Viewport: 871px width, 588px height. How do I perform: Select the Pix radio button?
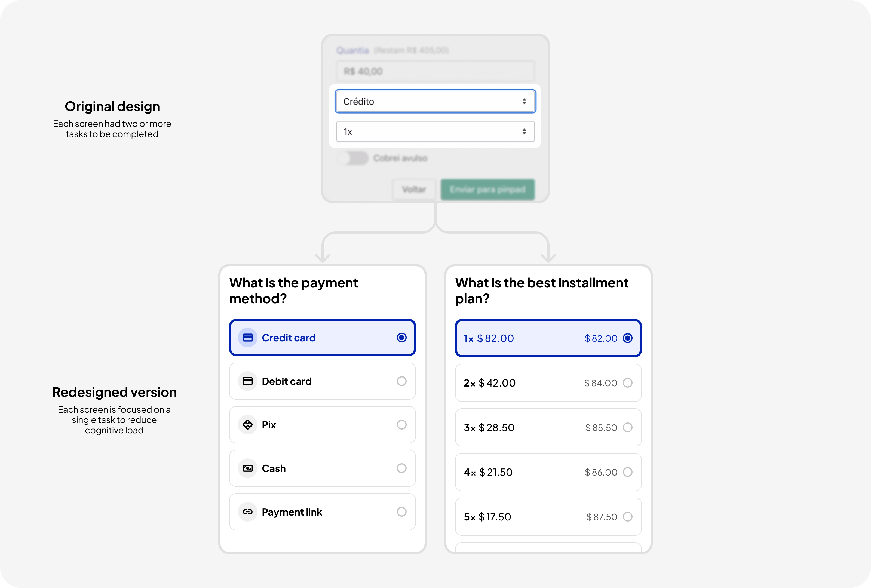401,425
